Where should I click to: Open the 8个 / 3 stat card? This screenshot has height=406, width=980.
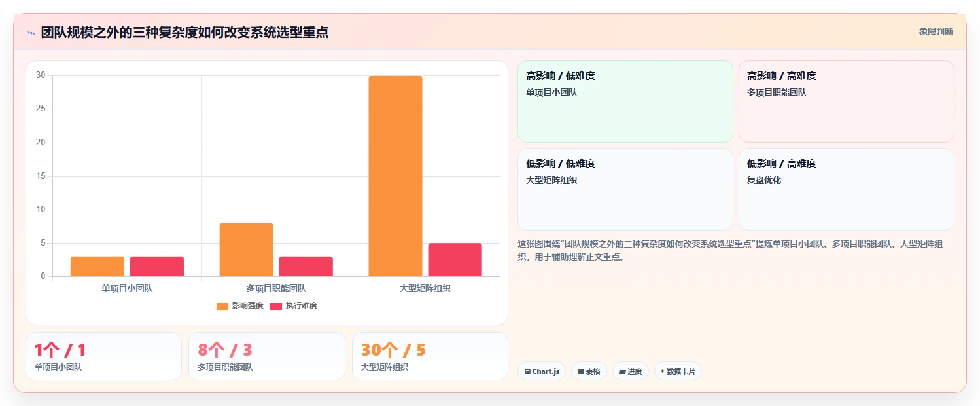point(266,356)
